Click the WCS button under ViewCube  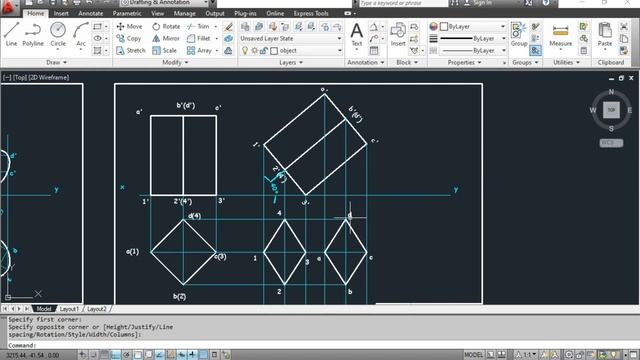click(611, 143)
